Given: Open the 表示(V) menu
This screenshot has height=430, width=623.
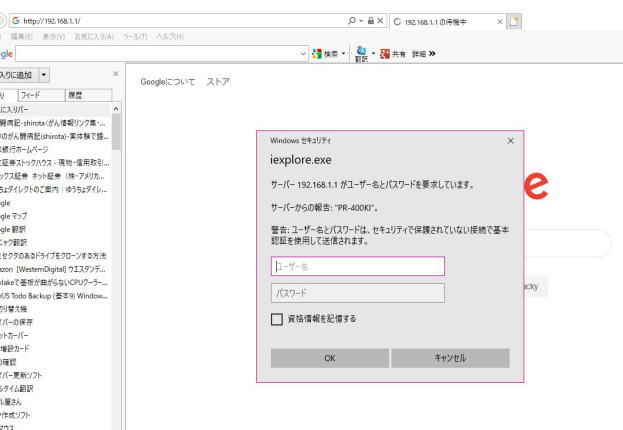Looking at the screenshot, I should (54, 37).
